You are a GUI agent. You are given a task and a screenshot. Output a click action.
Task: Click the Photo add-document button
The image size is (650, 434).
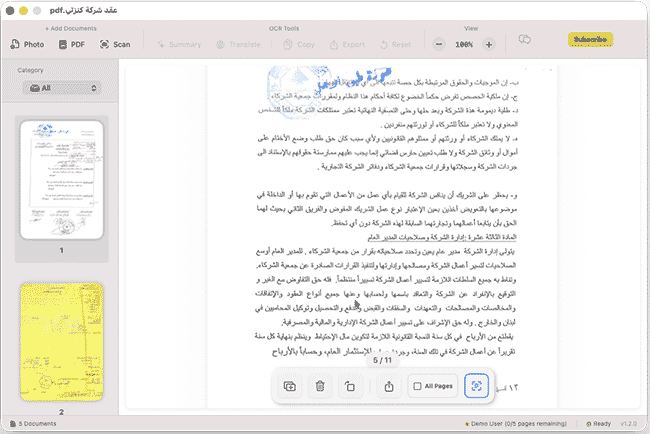[27, 44]
